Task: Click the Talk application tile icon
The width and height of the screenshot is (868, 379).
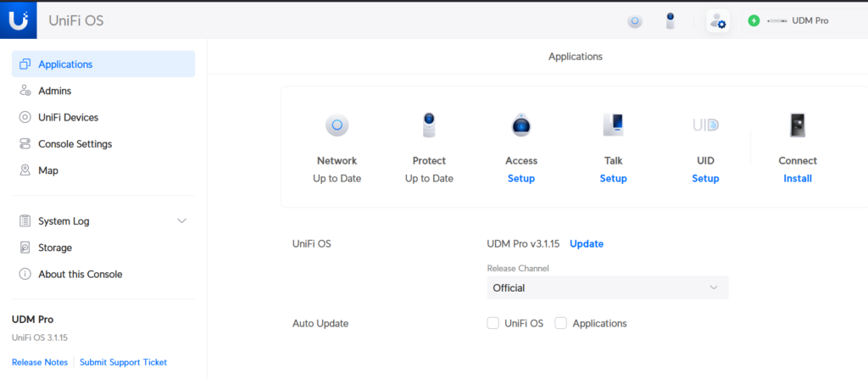Action: (x=614, y=125)
